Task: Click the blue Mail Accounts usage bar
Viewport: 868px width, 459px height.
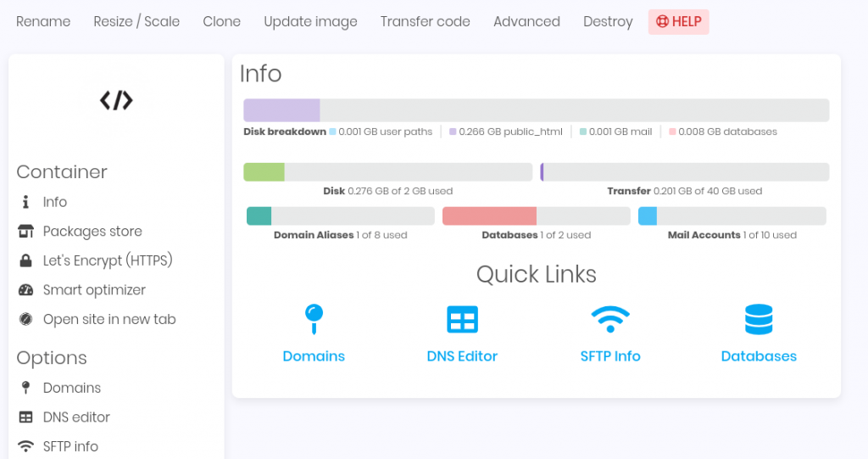Action: point(732,216)
